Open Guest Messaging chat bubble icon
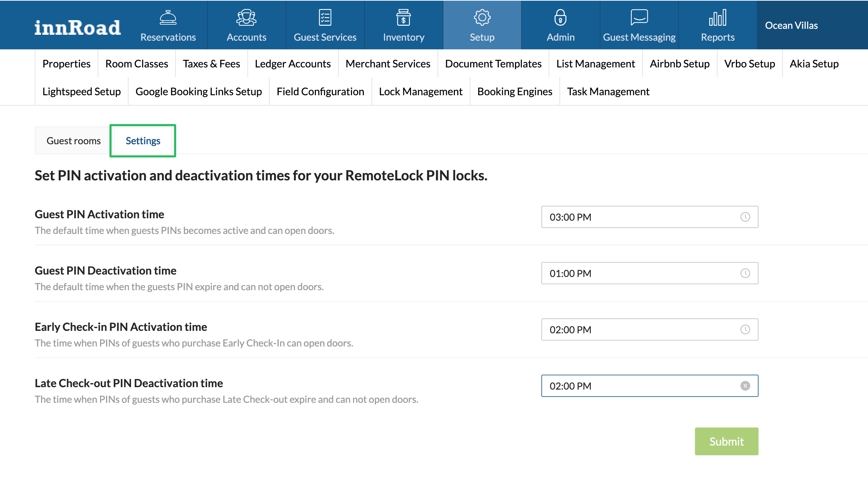Image resolution: width=868 pixels, height=481 pixels. pyautogui.click(x=639, y=17)
